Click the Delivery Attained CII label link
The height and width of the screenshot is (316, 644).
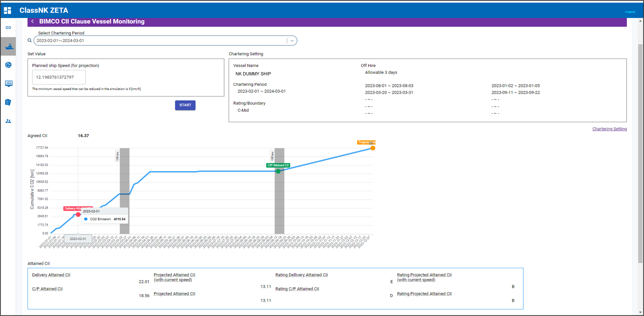click(x=51, y=275)
